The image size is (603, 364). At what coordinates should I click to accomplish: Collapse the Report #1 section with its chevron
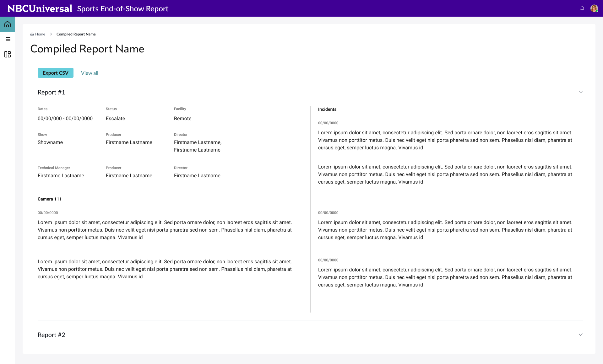581,92
